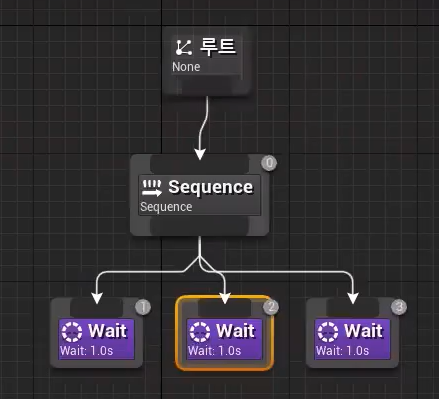The height and width of the screenshot is (399, 439).
Task: Click the Wait icon in highlighted node 2
Action: coord(200,332)
